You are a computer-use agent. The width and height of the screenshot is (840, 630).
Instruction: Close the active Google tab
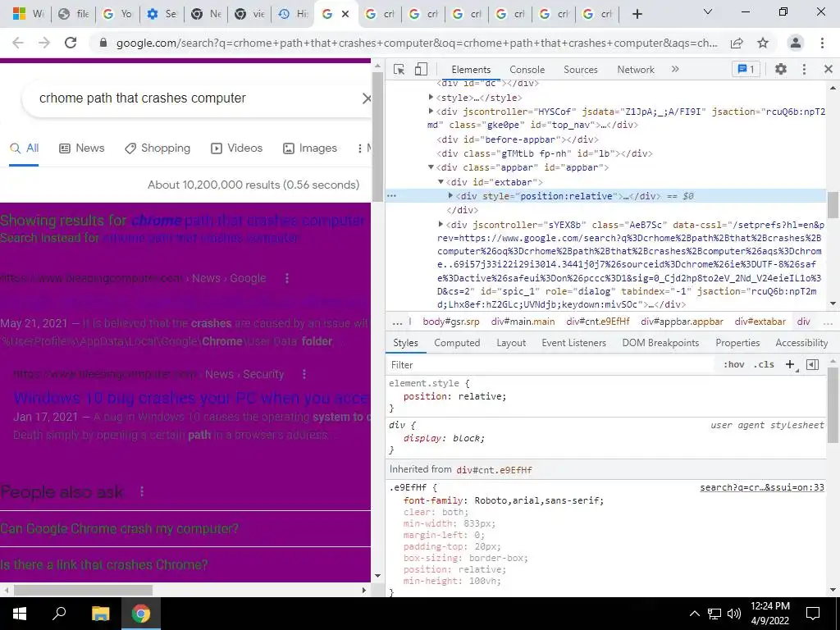(x=345, y=14)
